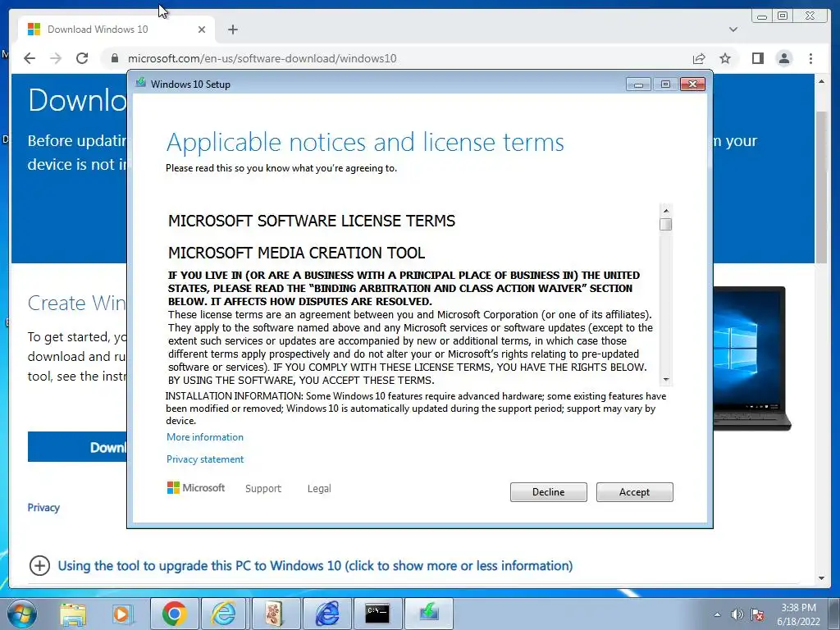
Task: Switch to Command Prompt in taskbar
Action: point(377,614)
